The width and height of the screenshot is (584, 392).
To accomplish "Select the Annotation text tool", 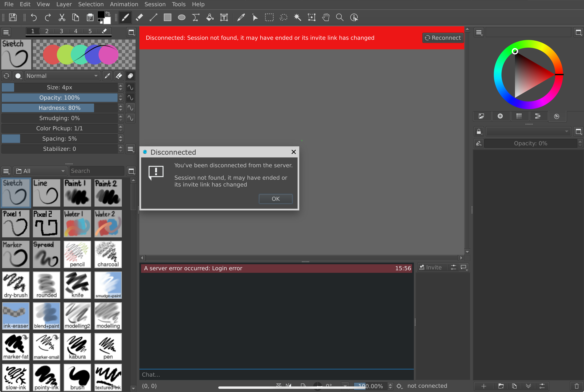I will pyautogui.click(x=224, y=18).
